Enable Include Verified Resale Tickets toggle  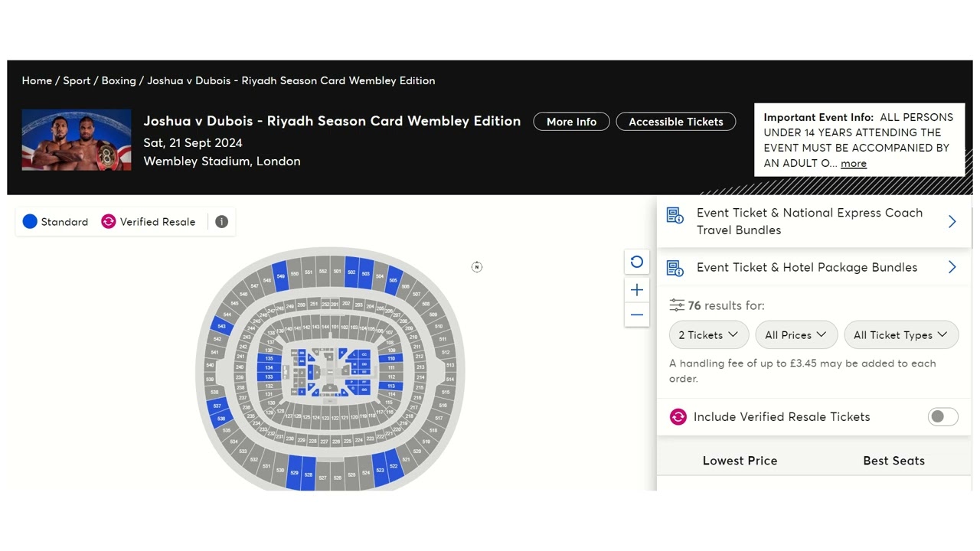coord(942,417)
